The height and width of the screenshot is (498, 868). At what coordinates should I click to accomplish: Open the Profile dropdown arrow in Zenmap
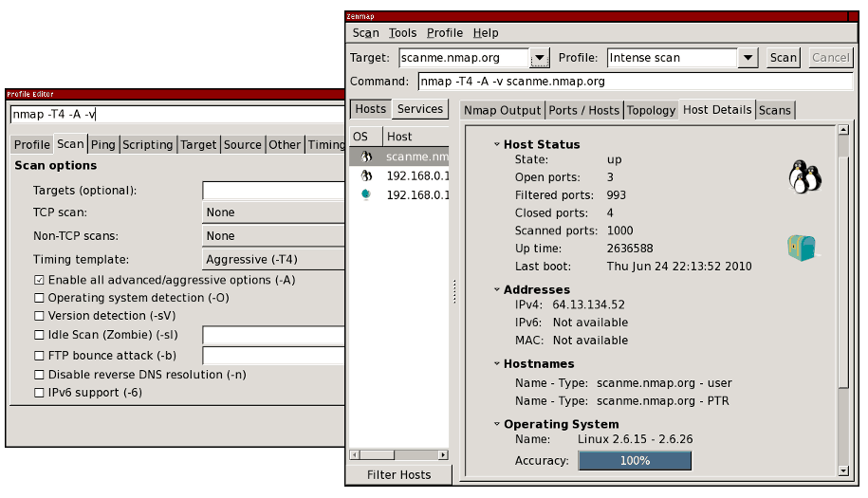coord(748,58)
